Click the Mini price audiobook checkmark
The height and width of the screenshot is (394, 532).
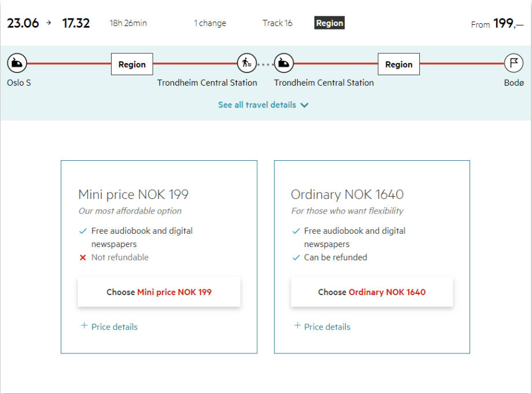[x=83, y=231]
